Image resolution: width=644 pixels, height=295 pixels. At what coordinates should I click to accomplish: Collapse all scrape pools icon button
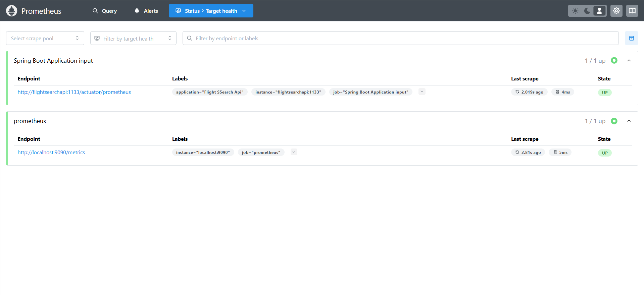632,38
